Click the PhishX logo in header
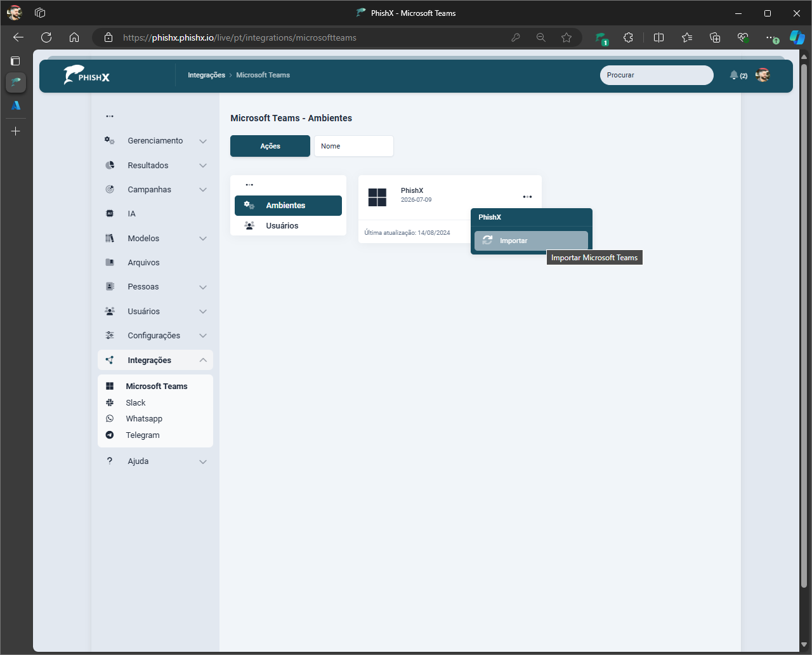 click(x=87, y=75)
